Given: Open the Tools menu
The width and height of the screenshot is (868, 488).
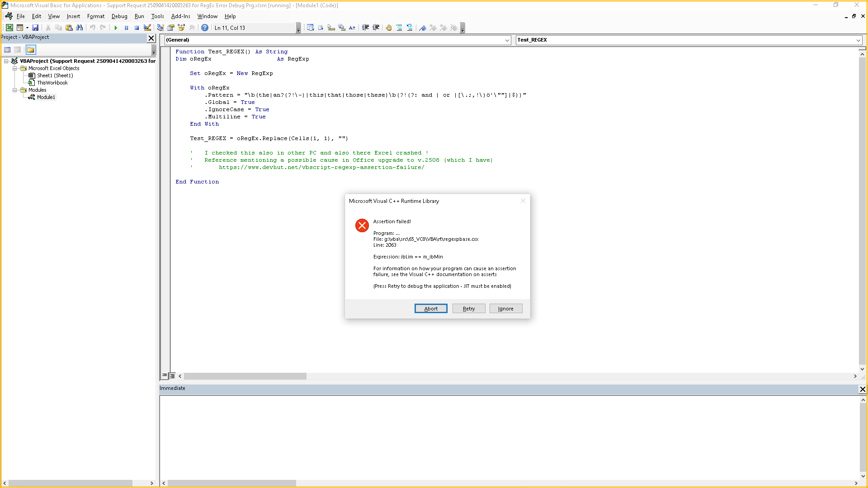Looking at the screenshot, I should click(x=157, y=16).
